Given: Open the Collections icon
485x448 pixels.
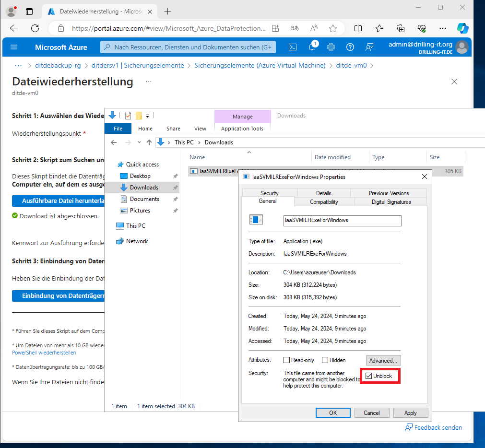Looking at the screenshot, I should pyautogui.click(x=401, y=28).
